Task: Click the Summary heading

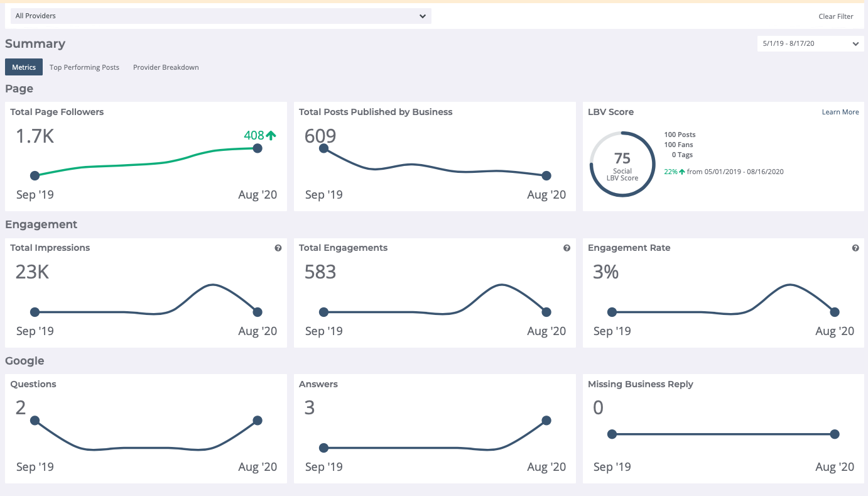Action: point(35,43)
